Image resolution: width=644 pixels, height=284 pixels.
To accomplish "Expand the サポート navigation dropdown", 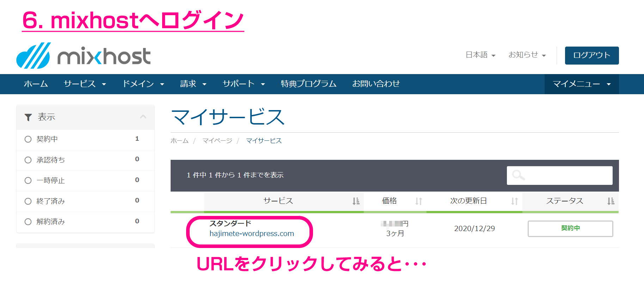I will [244, 84].
